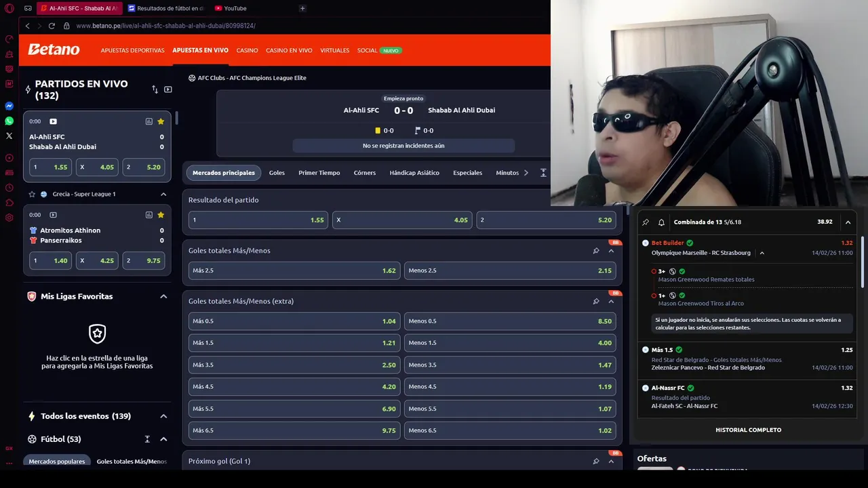Viewport: 868px width, 488px height.
Task: Open extensions cube icon in Opera sidebar
Action: pyautogui.click(x=9, y=203)
